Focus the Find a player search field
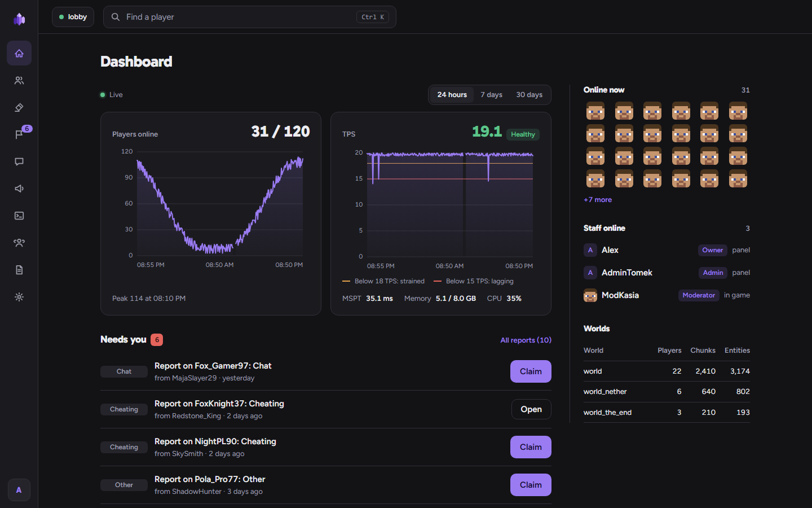 pyautogui.click(x=249, y=17)
